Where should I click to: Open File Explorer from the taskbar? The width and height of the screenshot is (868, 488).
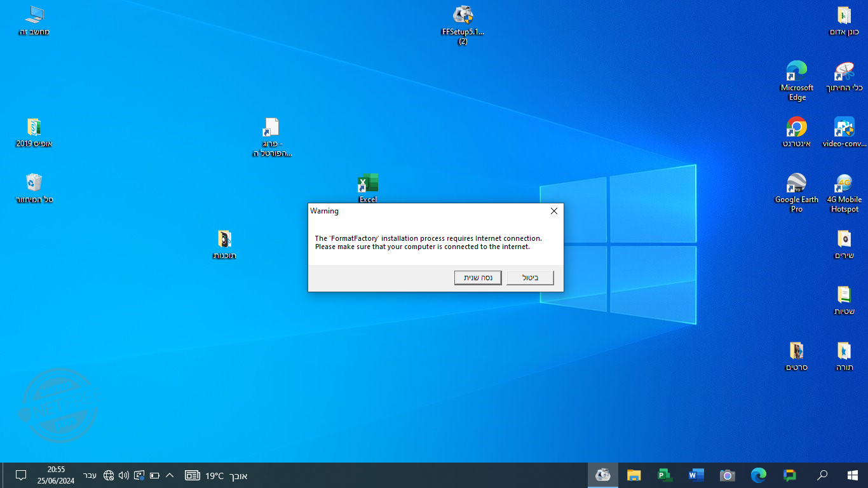coord(634,475)
